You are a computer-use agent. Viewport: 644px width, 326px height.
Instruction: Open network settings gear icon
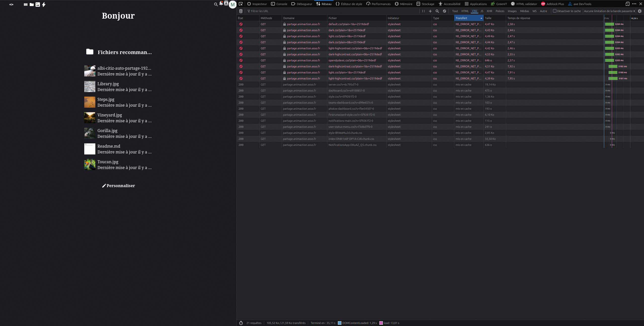coord(640,11)
